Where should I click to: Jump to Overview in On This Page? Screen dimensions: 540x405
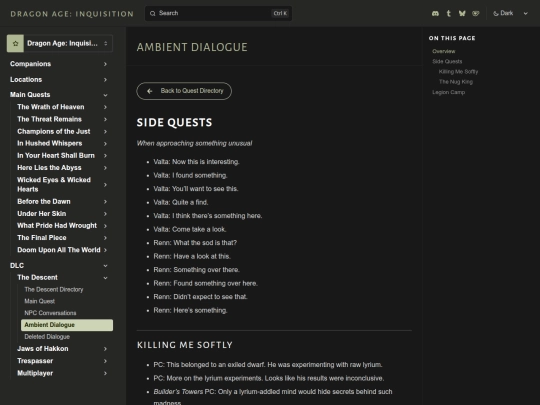444,51
